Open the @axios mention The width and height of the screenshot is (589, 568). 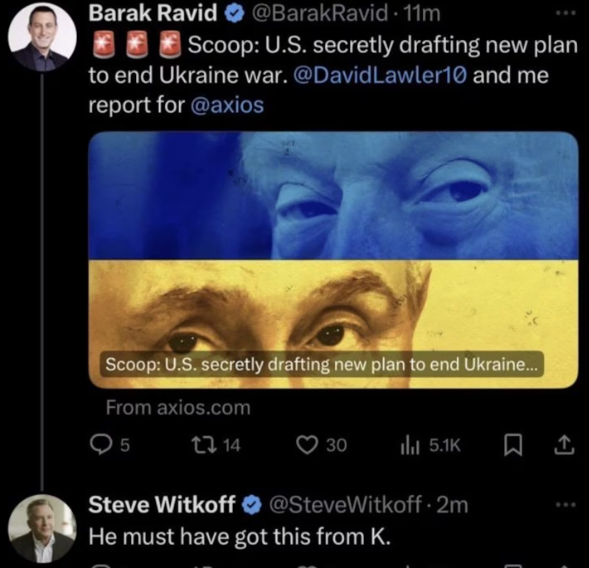click(x=227, y=105)
